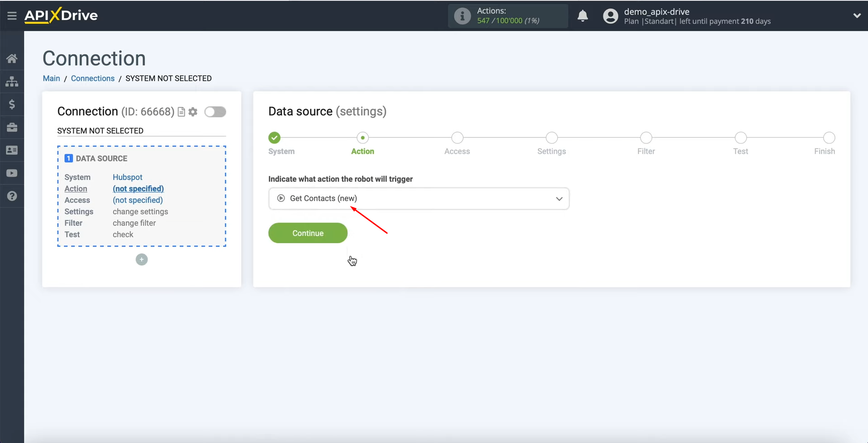Enable the connection toggle switch
Viewport: 868px width, 443px height.
tap(215, 112)
